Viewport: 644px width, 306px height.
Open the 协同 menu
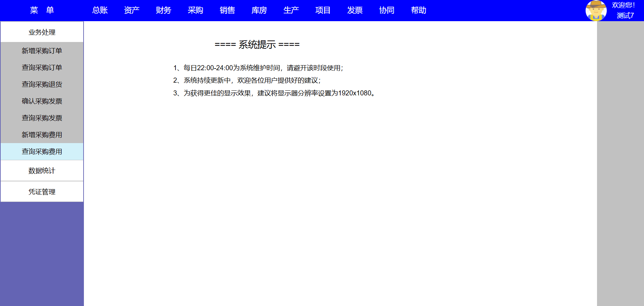pos(387,10)
